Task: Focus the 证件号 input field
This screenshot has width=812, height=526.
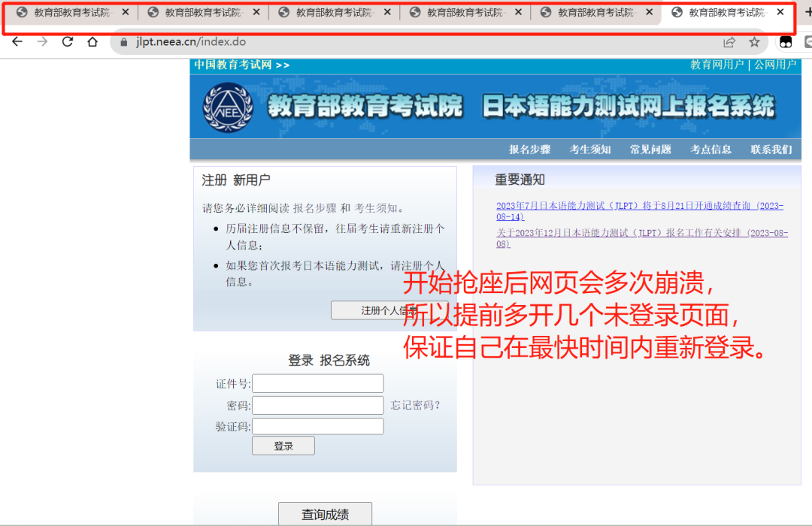Action: tap(317, 384)
